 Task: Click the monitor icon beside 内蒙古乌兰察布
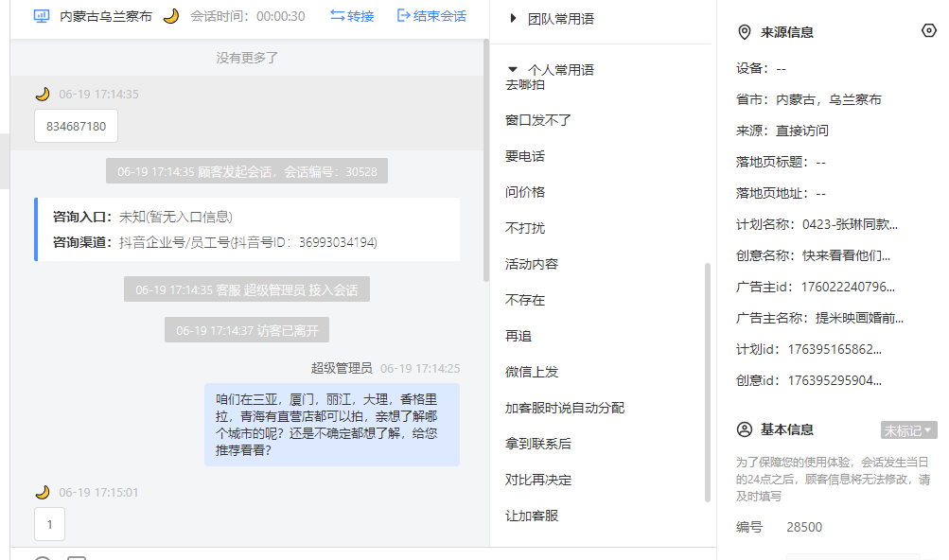tap(41, 16)
